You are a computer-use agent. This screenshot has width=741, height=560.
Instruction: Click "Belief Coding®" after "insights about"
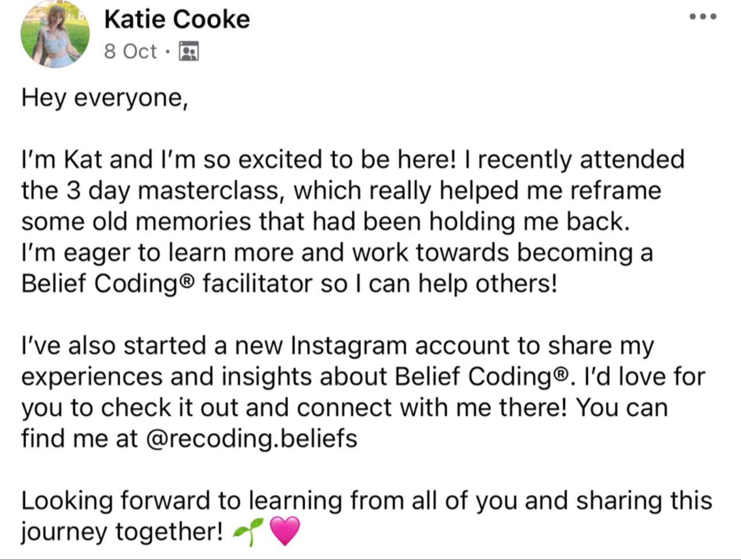click(483, 377)
